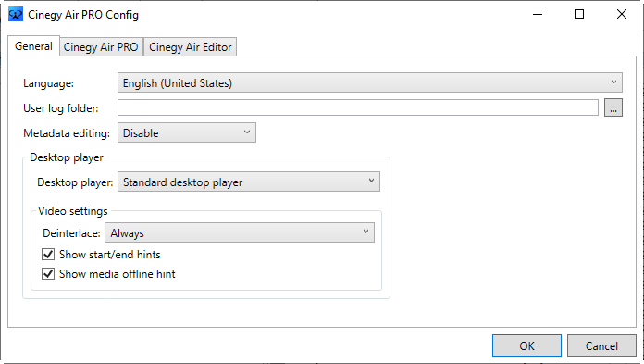This screenshot has height=364, width=644.
Task: Click the 'Language:' label
Action: (48, 83)
